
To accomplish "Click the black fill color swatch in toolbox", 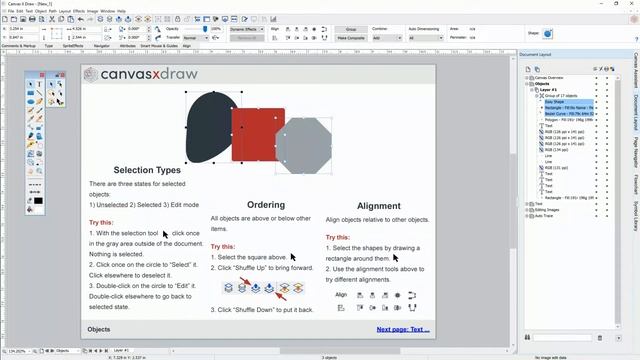I will coord(38,200).
